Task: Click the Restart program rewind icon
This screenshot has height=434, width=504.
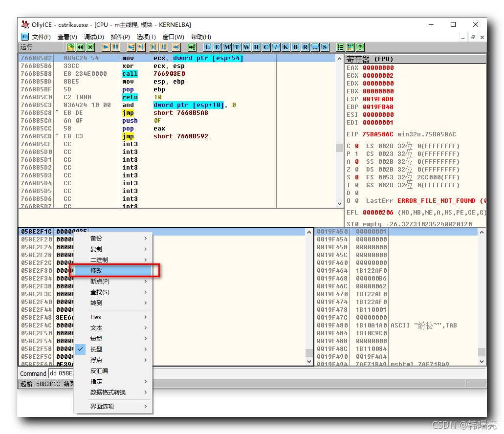Action: pyautogui.click(x=80, y=47)
